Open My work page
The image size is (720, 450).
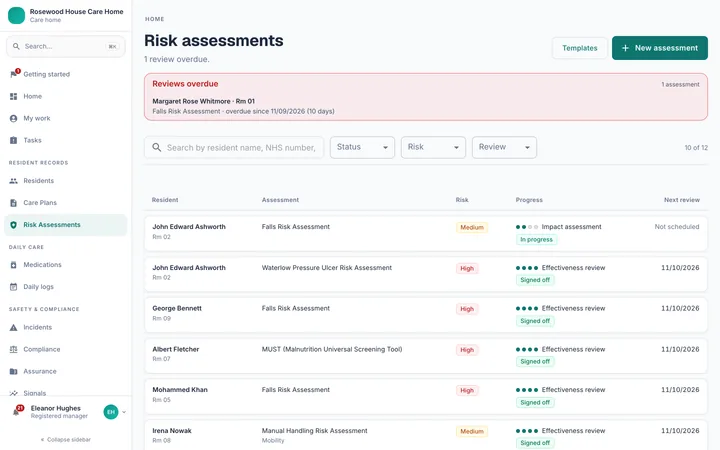coord(66,118)
